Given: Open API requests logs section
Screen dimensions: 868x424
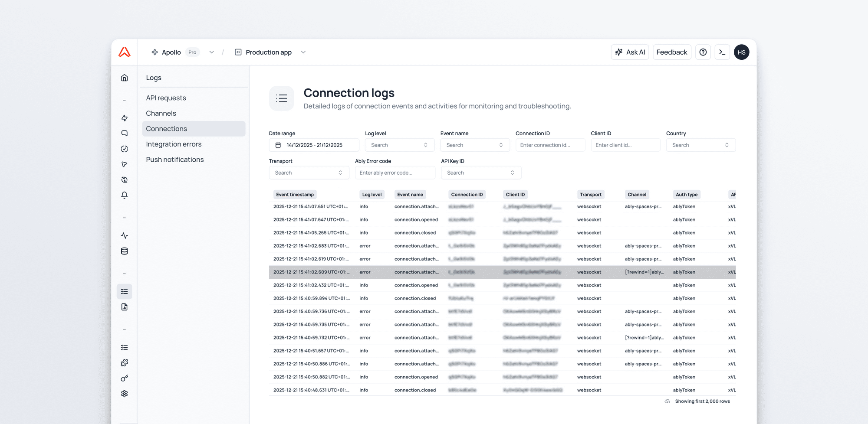Looking at the screenshot, I should [166, 98].
